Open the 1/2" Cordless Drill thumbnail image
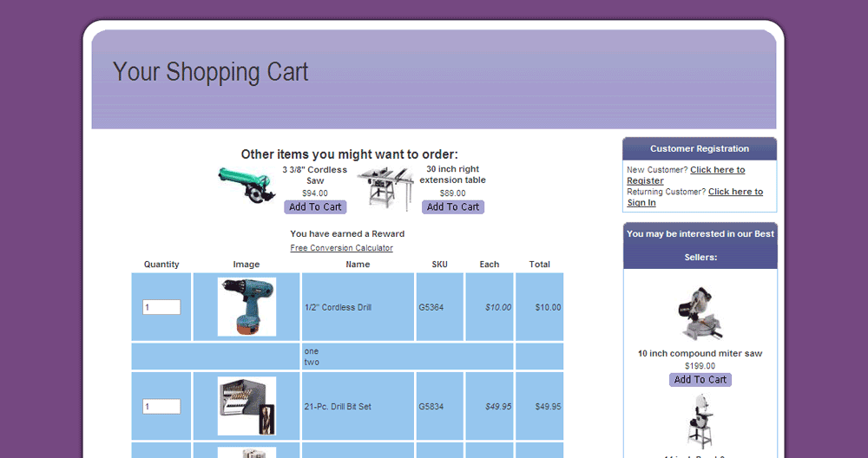Screen dimensions: 868x458 pos(247,307)
